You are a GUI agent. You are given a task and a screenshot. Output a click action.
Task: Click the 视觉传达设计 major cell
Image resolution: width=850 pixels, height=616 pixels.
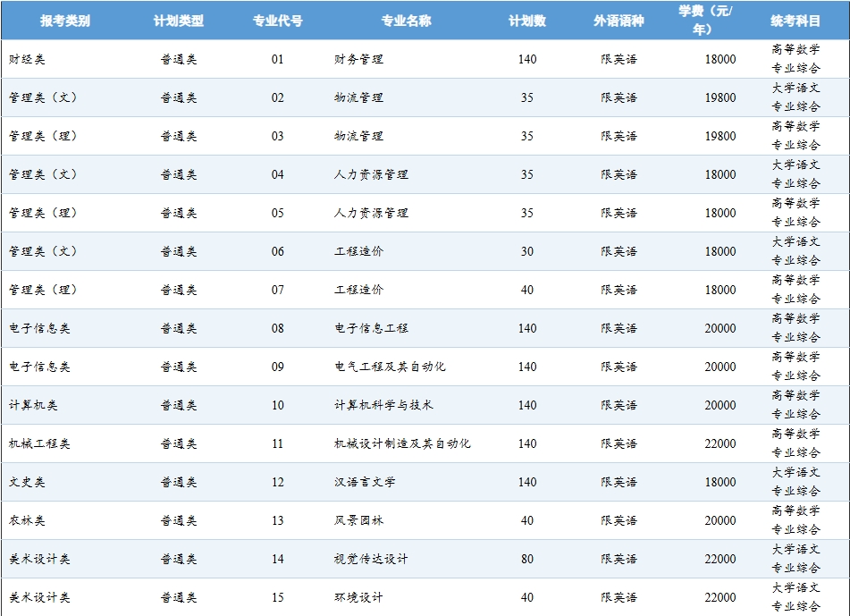pyautogui.click(x=371, y=559)
